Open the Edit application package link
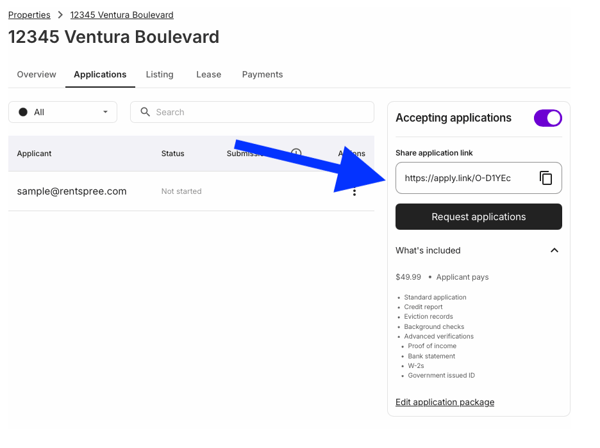 coord(445,402)
